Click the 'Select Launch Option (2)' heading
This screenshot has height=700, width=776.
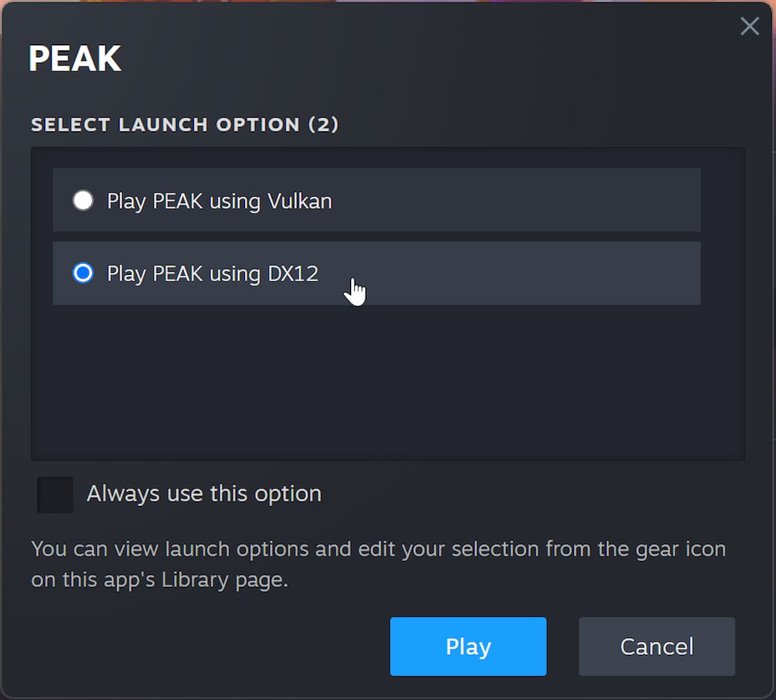pyautogui.click(x=184, y=124)
